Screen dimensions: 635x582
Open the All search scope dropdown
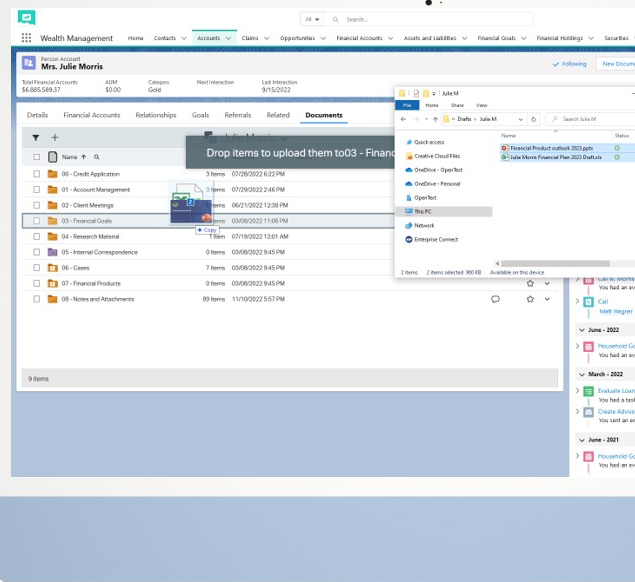click(x=312, y=19)
